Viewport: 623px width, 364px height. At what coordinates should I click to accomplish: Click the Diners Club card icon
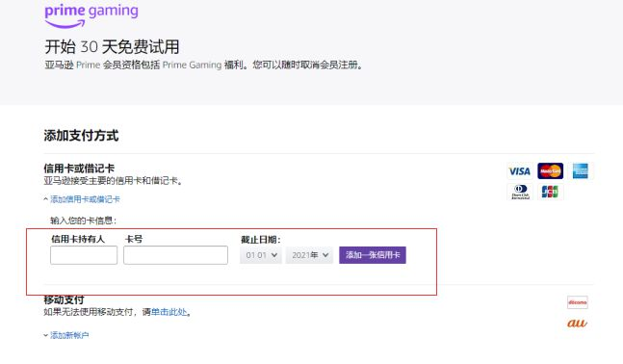click(x=520, y=192)
